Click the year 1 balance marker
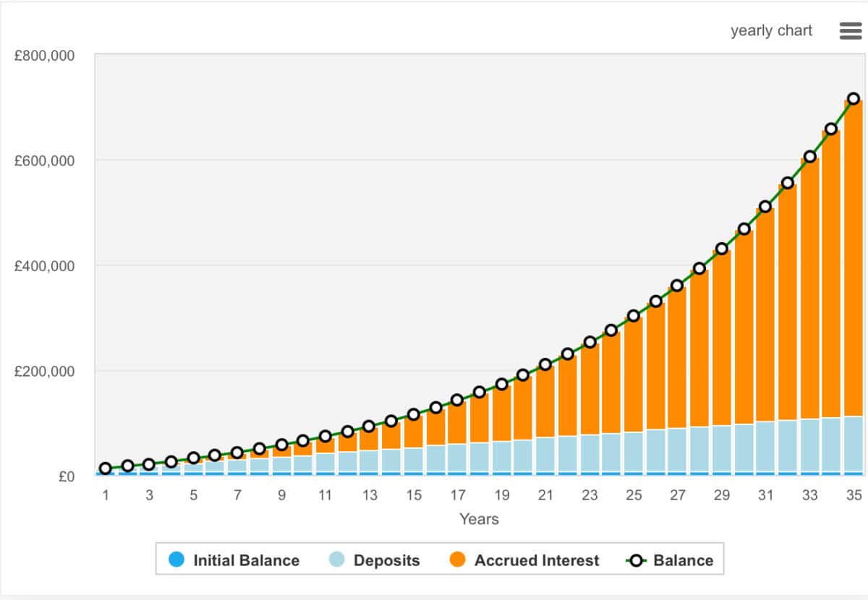The width and height of the screenshot is (868, 600). pos(106,468)
